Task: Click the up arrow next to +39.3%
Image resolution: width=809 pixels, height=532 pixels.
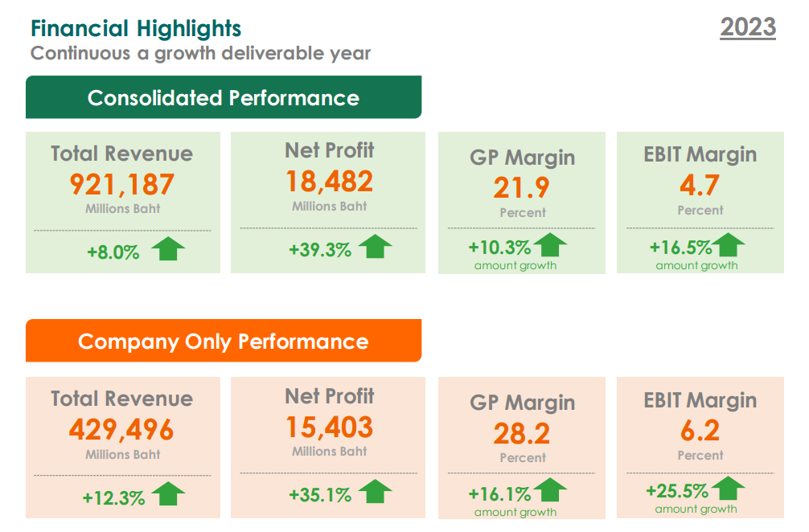Action: click(375, 247)
